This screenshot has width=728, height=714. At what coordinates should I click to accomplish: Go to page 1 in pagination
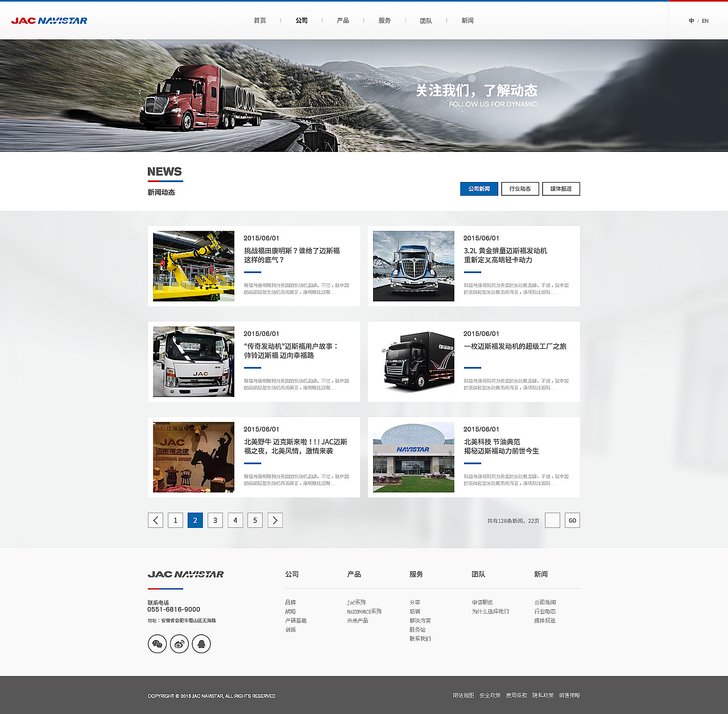pos(175,521)
